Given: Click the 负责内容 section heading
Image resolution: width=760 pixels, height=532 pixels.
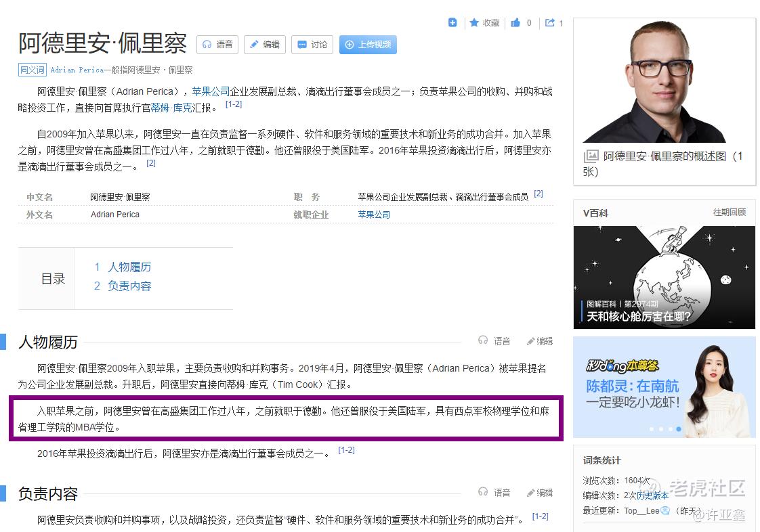Looking at the screenshot, I should 48,493.
